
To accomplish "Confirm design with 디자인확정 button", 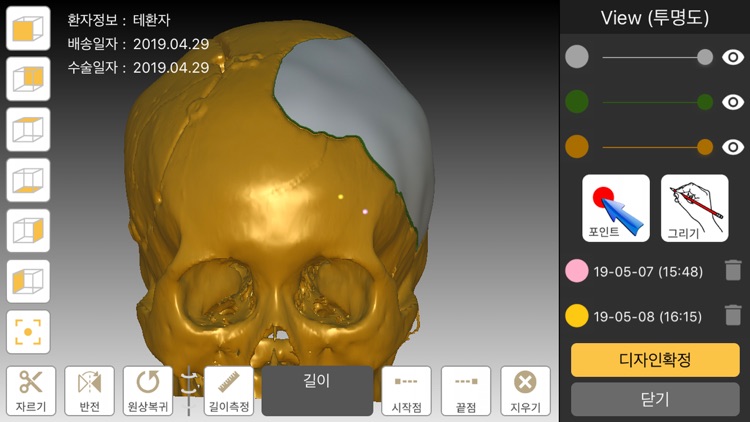I will pyautogui.click(x=655, y=360).
